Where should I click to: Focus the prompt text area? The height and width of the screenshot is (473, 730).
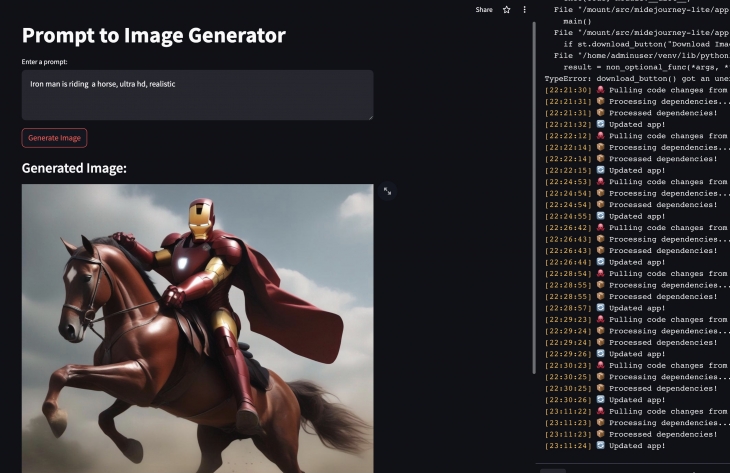[x=197, y=95]
